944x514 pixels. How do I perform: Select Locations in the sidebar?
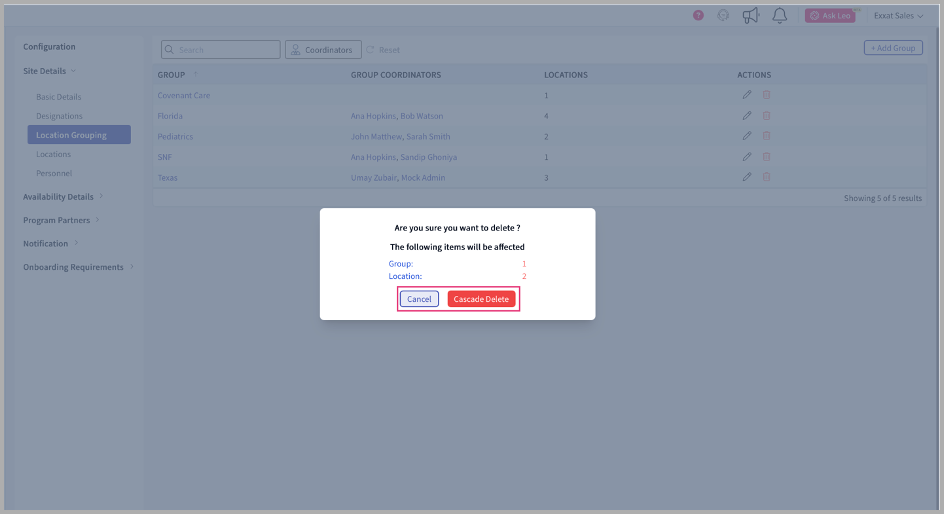53,154
